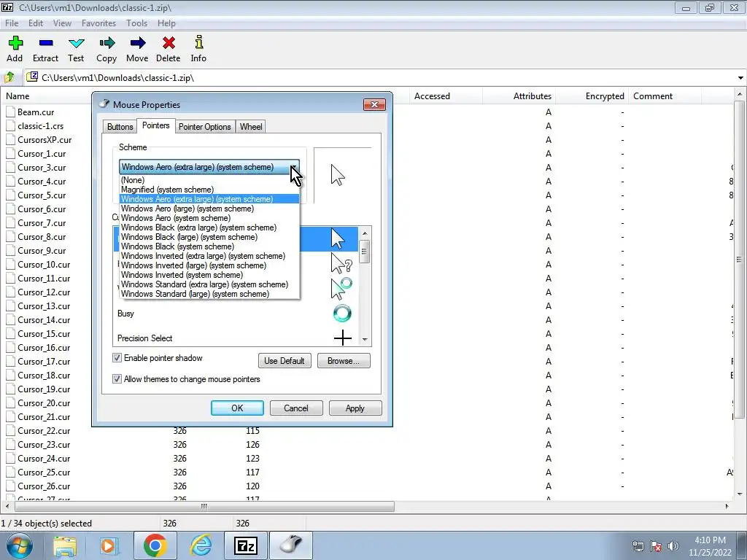The width and height of the screenshot is (747, 560).
Task: Switch to the Buttons tab
Action: pos(120,127)
